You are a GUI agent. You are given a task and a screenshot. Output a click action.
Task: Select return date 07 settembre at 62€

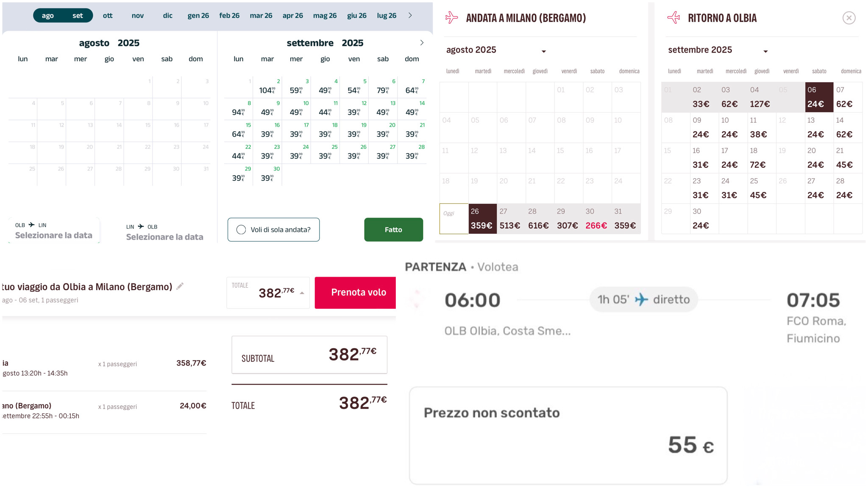pyautogui.click(x=848, y=97)
